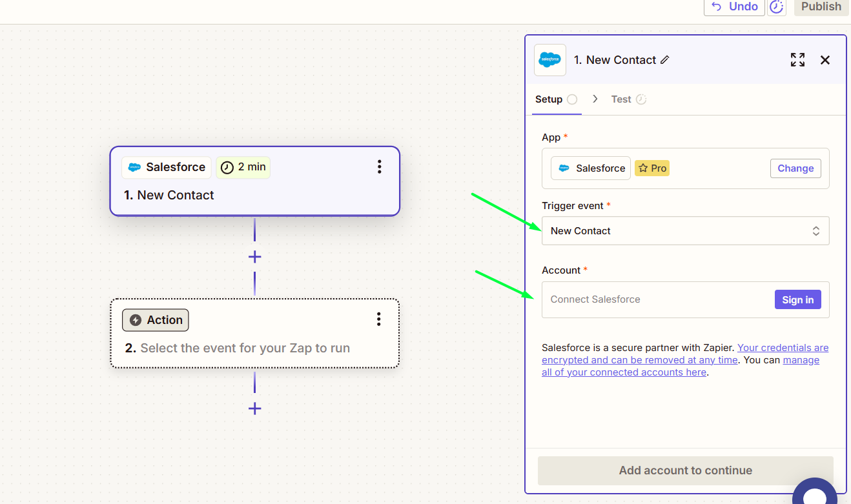The image size is (851, 504).
Task: Click "Select the event for your Zap to run" text
Action: [x=245, y=348]
